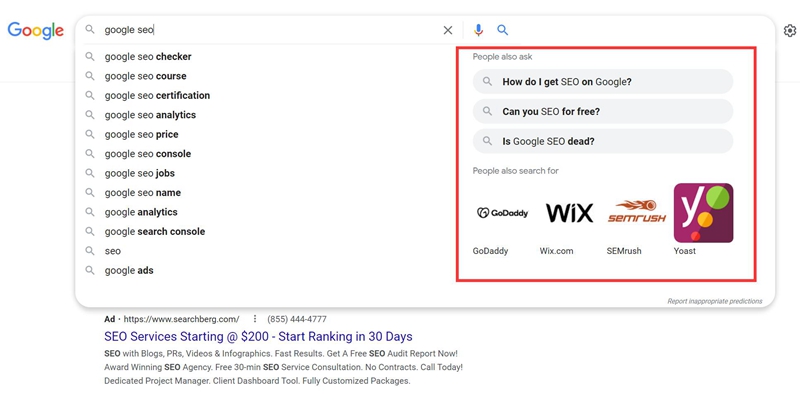Click into the 'google seo' search field
This screenshot has width=800, height=404.
pos(270,30)
